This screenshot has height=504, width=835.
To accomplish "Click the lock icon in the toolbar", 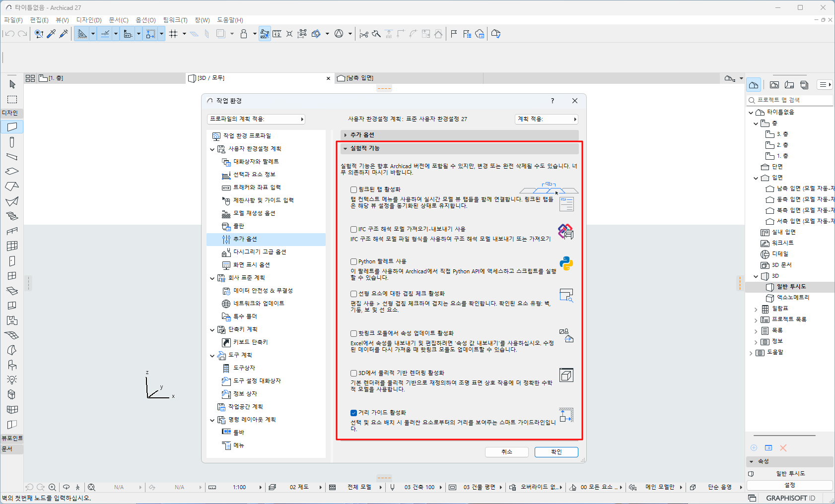I will click(244, 34).
